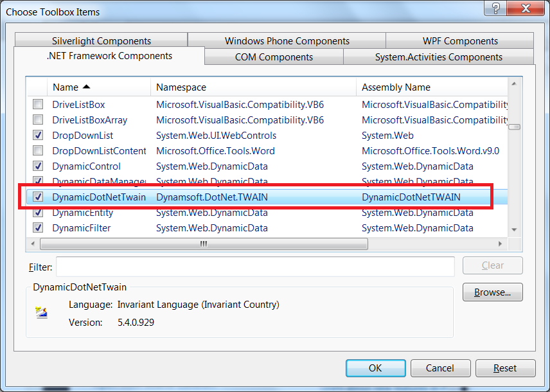Viewport: 550px width, 392px height.
Task: Click the Browse... button
Action: [492, 292]
